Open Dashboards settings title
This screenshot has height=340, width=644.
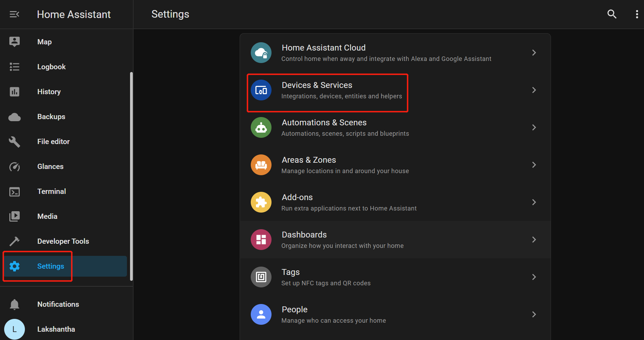(304, 235)
